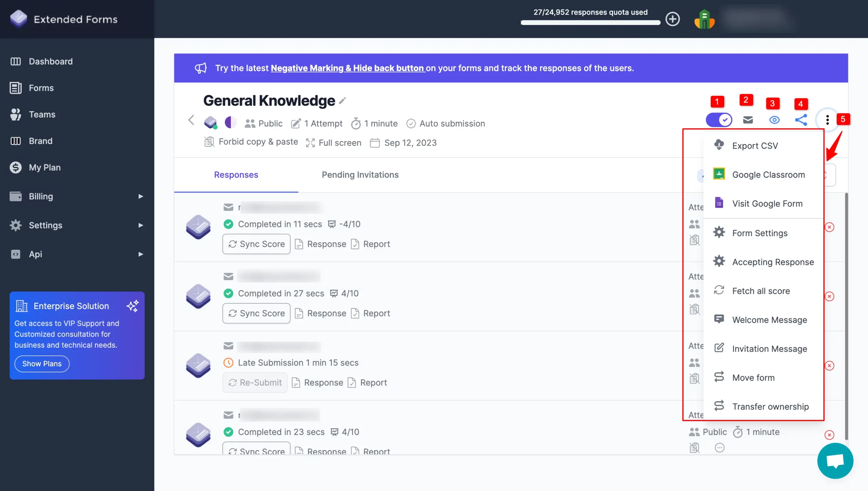Open Negative Marking & Hide back button link
Screen dimensions: 868x491
pyautogui.click(x=348, y=68)
